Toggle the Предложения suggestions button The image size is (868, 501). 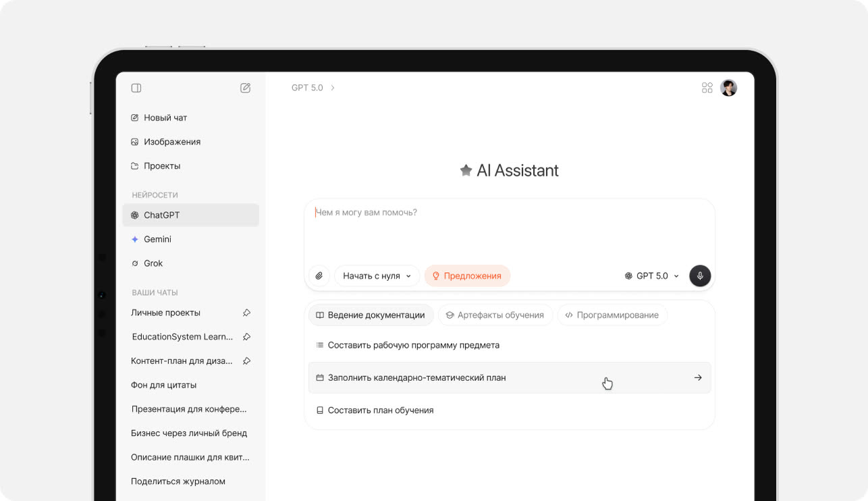click(x=467, y=275)
